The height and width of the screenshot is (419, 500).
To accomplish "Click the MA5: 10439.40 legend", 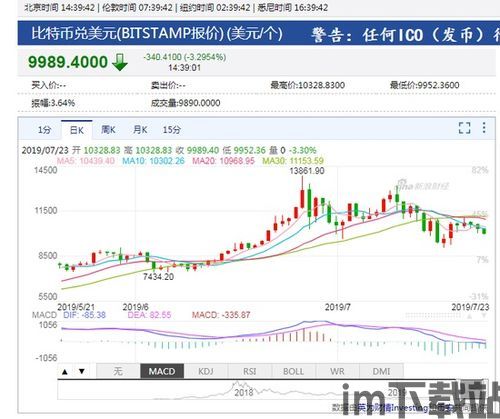I will coord(86,161).
